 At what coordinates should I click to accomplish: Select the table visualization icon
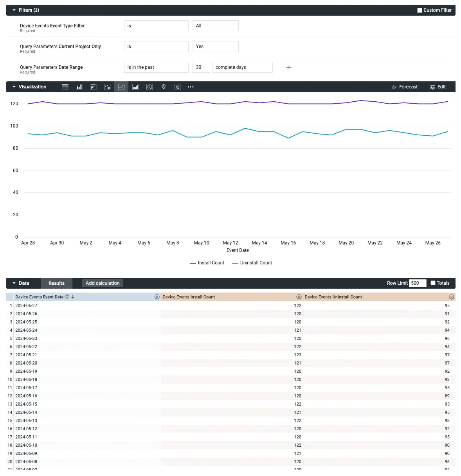coord(65,87)
